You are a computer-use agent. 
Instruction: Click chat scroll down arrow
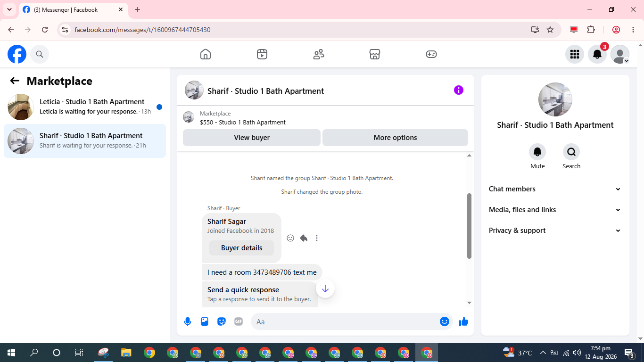[469, 303]
